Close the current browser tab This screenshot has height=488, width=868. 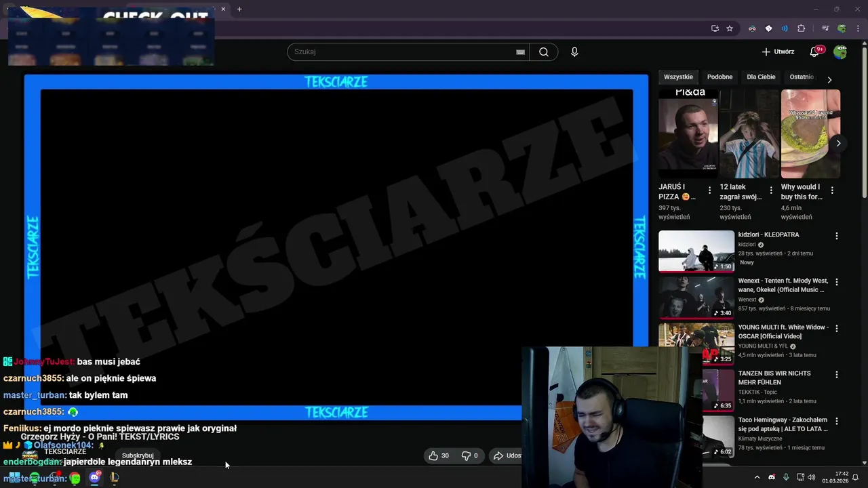click(223, 9)
